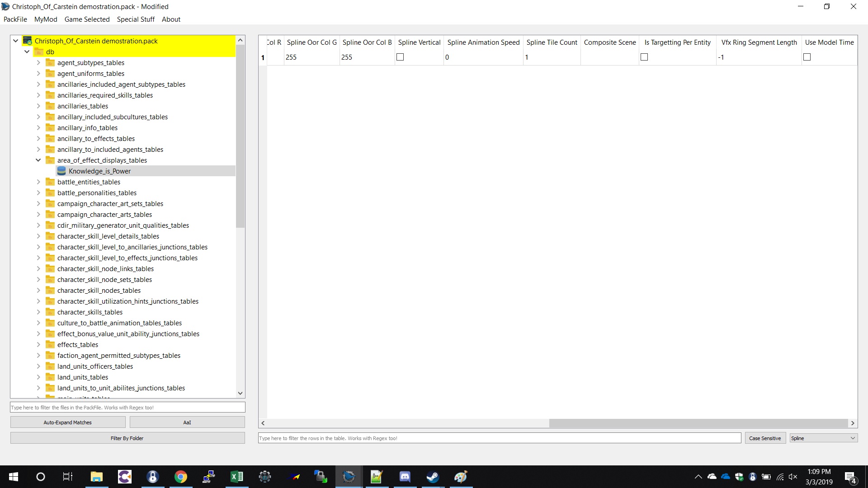Open the PackFile menu

pos(15,19)
